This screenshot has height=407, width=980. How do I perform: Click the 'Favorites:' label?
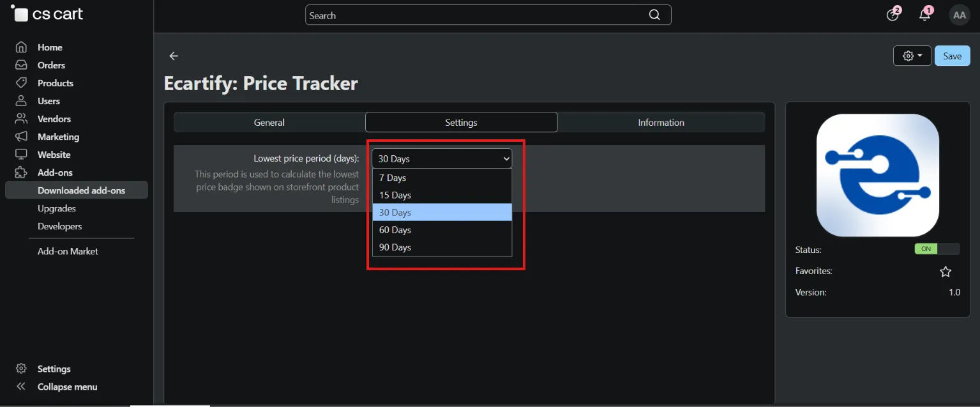click(x=813, y=271)
